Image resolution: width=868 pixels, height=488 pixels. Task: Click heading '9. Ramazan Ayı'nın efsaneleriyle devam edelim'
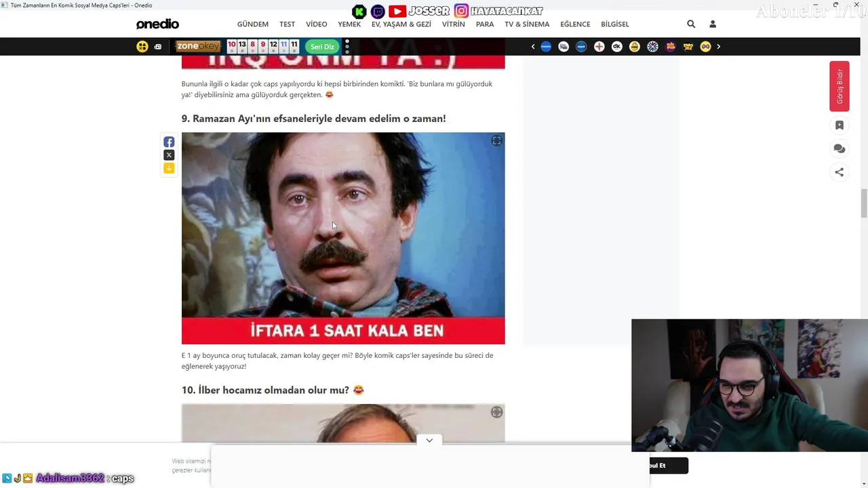(x=313, y=119)
